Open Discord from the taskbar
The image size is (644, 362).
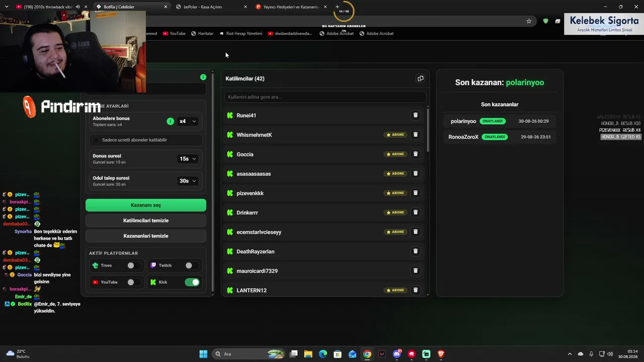click(x=397, y=354)
